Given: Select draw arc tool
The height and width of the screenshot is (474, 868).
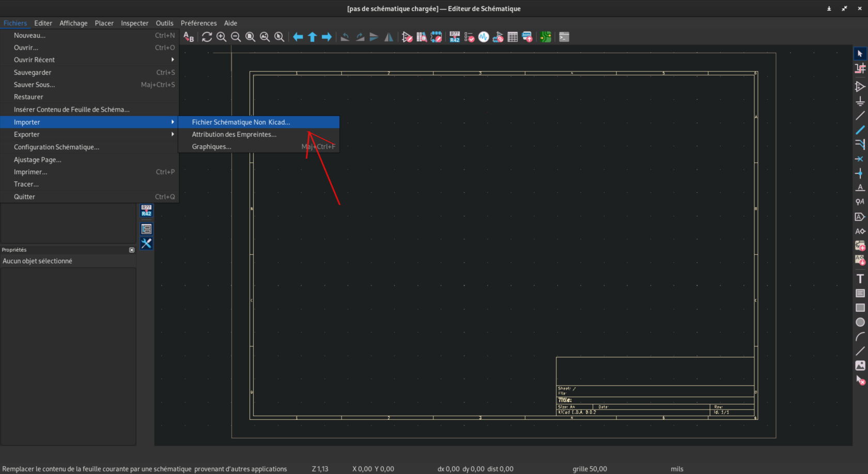Looking at the screenshot, I should pyautogui.click(x=860, y=337).
